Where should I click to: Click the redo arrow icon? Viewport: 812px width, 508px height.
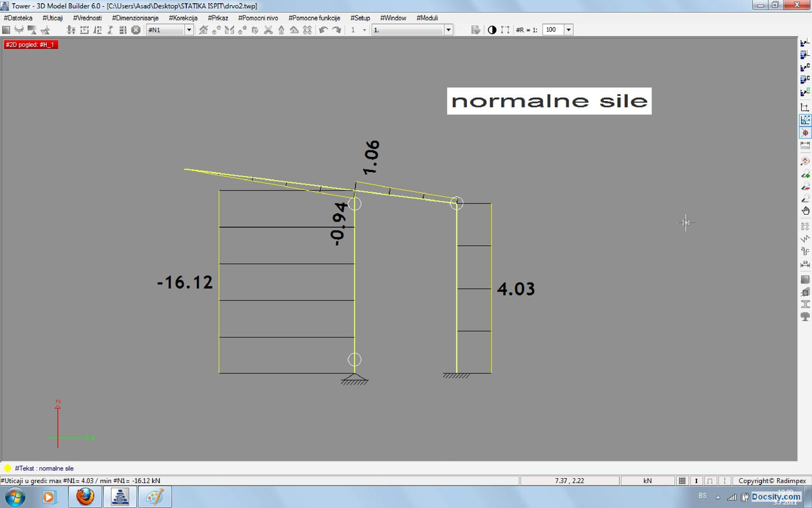point(336,30)
